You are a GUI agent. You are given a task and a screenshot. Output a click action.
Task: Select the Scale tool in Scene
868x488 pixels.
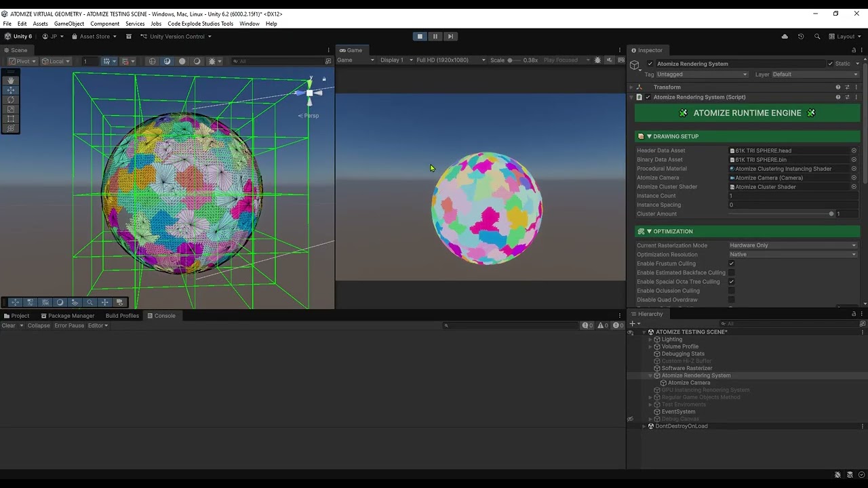click(11, 109)
